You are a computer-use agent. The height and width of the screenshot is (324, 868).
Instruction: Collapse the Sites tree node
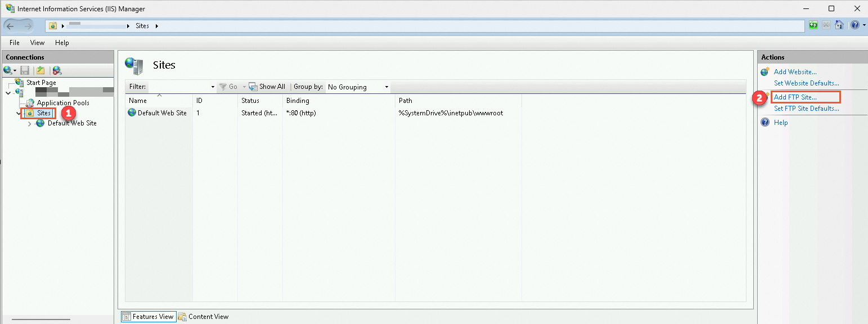[19, 114]
